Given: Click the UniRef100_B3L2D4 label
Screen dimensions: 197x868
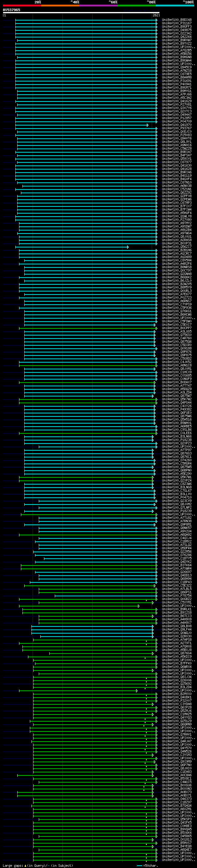Looking at the screenshot, I should pos(177,687).
